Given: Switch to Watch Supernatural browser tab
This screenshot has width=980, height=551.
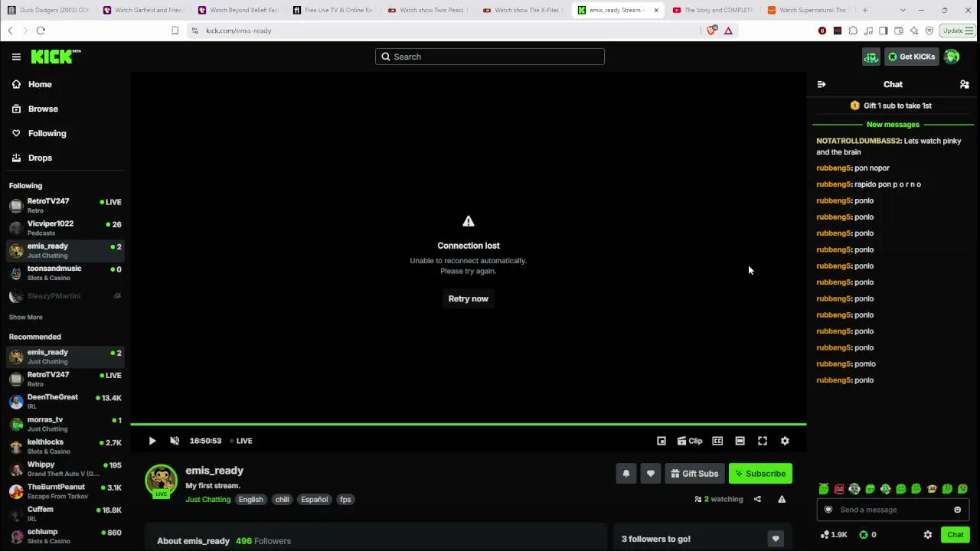Looking at the screenshot, I should tap(808, 10).
